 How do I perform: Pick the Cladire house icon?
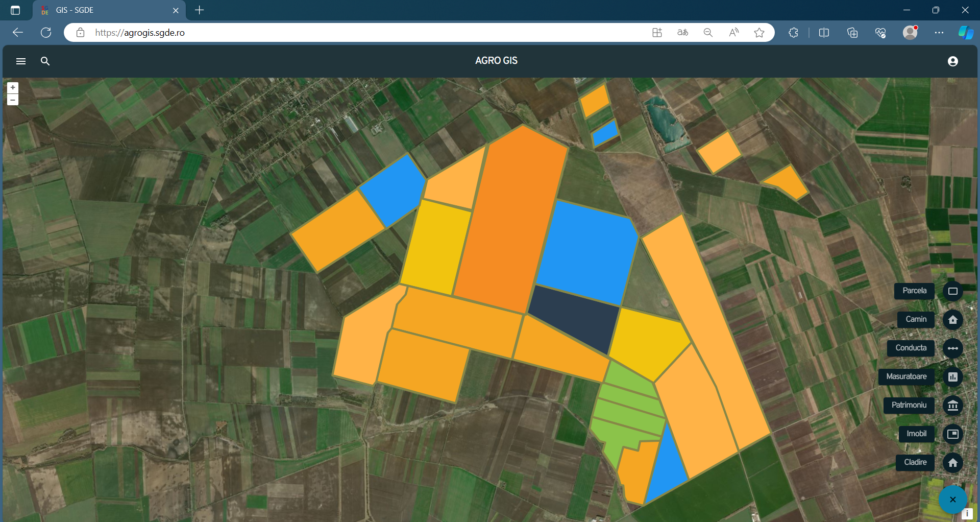point(952,463)
